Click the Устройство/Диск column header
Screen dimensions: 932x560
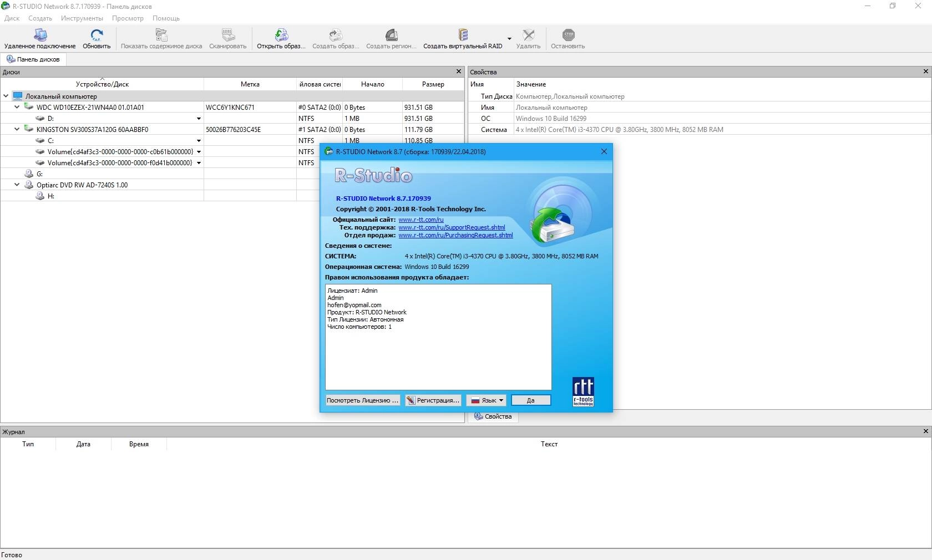[102, 84]
